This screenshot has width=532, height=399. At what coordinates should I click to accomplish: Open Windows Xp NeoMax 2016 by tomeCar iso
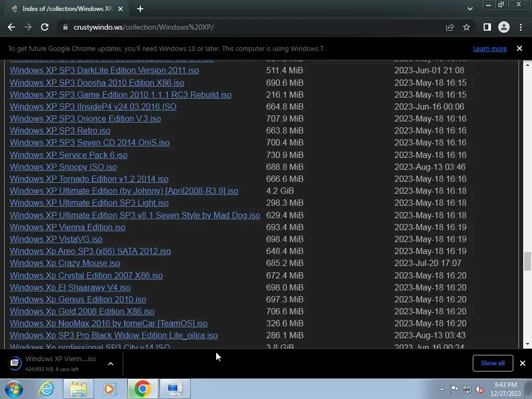[x=109, y=323]
